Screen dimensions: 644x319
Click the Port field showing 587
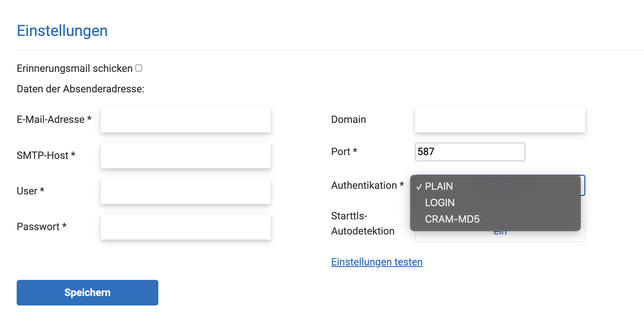(x=470, y=152)
